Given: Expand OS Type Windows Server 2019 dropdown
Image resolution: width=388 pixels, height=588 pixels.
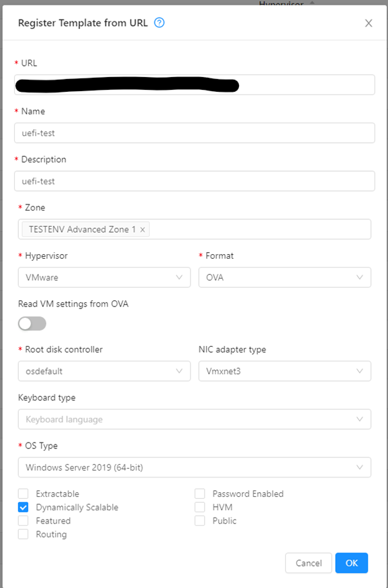Looking at the screenshot, I should point(195,467).
